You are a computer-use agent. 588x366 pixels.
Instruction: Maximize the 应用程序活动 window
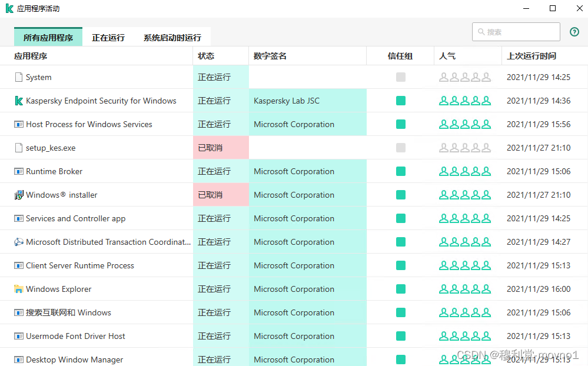[x=552, y=8]
